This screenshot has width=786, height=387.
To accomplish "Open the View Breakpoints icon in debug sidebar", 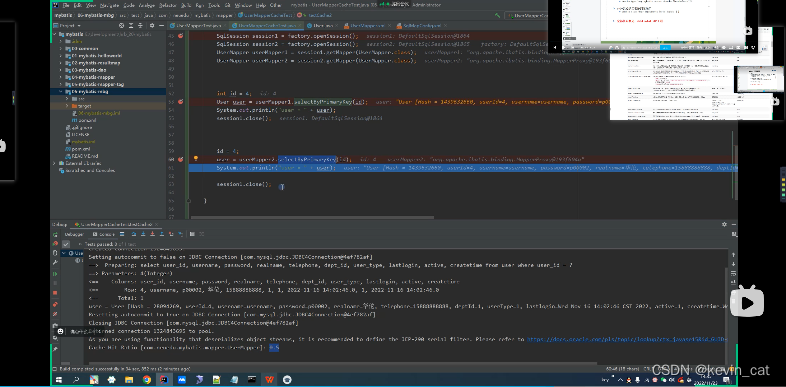I will (55, 304).
